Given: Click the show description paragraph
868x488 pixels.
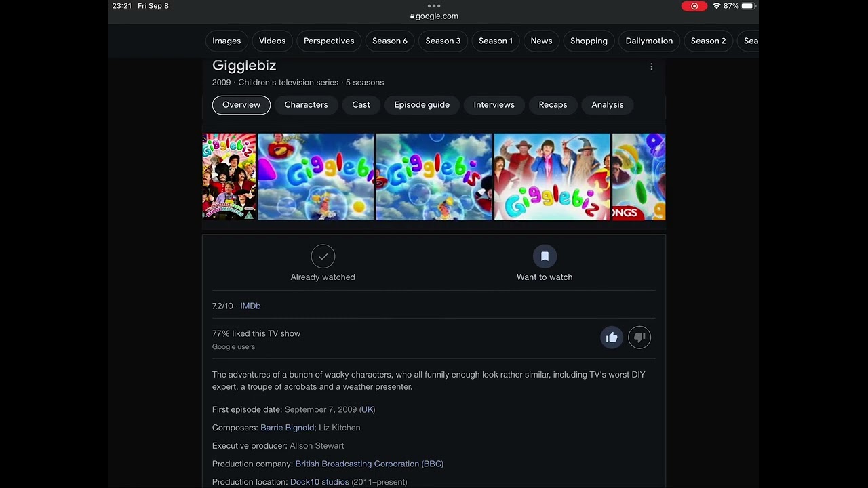Looking at the screenshot, I should (429, 381).
